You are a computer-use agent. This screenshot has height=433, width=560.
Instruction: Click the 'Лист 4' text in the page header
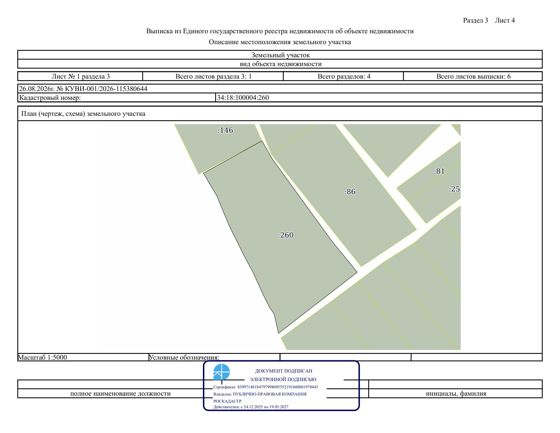click(505, 20)
